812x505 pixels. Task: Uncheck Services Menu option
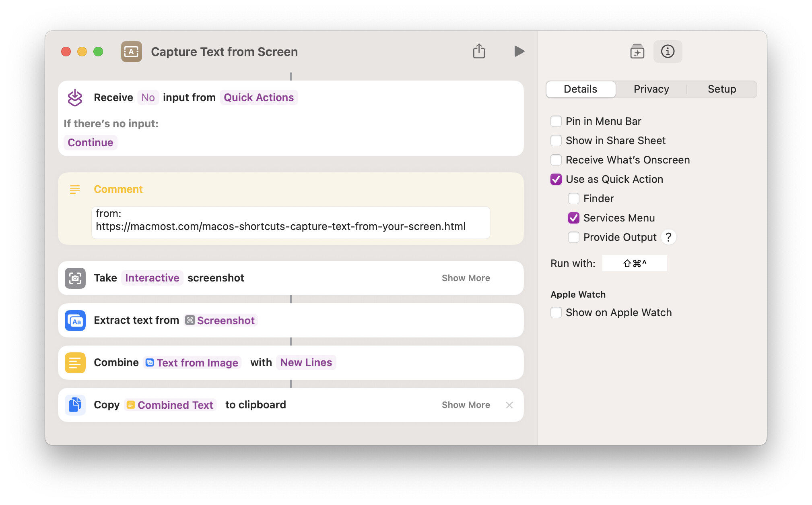[574, 218]
